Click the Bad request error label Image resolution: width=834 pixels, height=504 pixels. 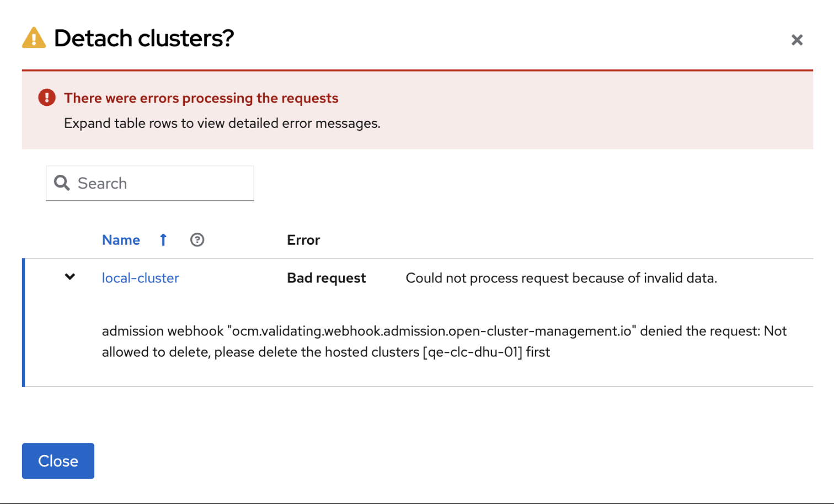coord(326,278)
